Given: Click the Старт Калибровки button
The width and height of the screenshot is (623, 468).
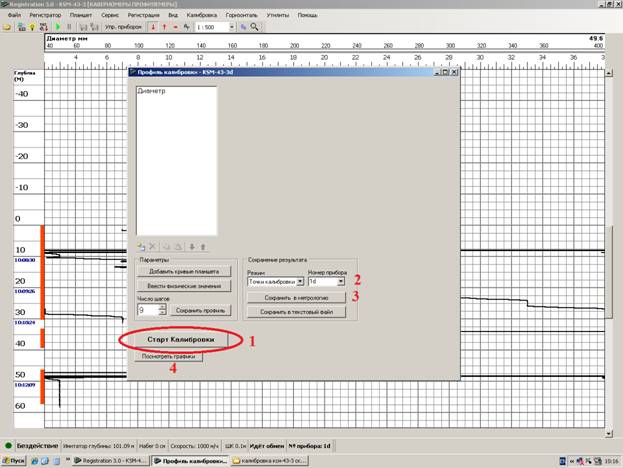Looking at the screenshot, I should click(x=181, y=340).
